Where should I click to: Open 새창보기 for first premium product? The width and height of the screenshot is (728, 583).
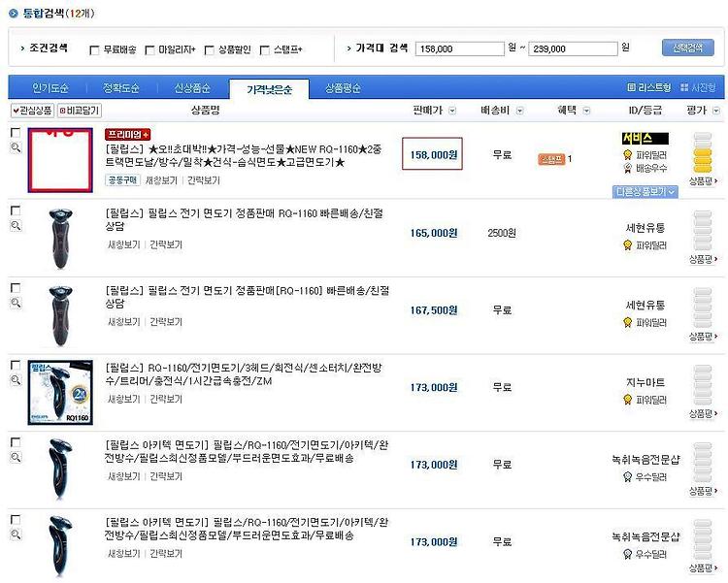(x=161, y=180)
